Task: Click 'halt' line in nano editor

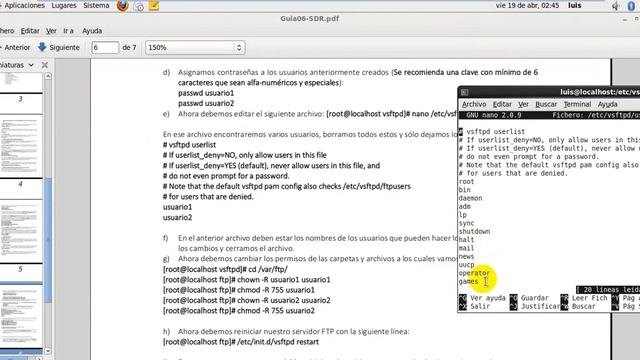Action: pos(467,240)
